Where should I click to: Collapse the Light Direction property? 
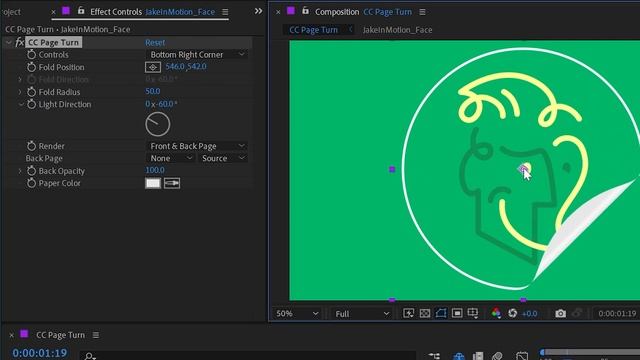click(x=21, y=104)
